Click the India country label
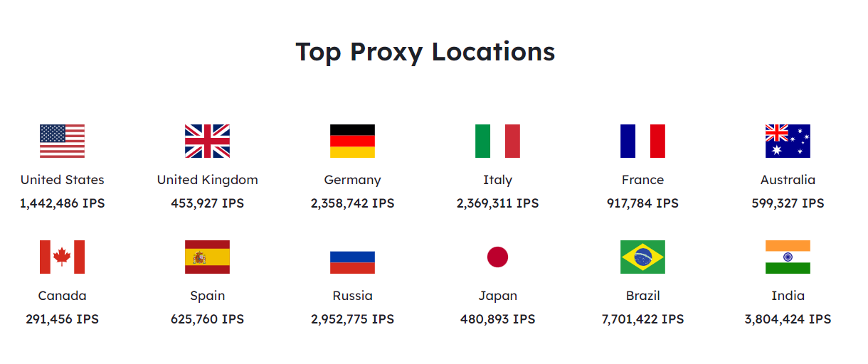Screen dimensions: 868x364 pyautogui.click(x=788, y=296)
